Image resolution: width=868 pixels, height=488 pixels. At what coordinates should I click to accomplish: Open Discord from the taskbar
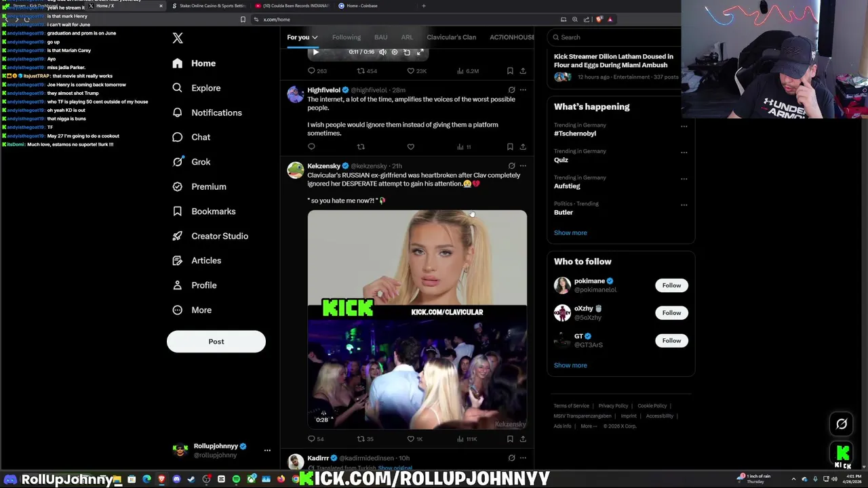point(176,479)
